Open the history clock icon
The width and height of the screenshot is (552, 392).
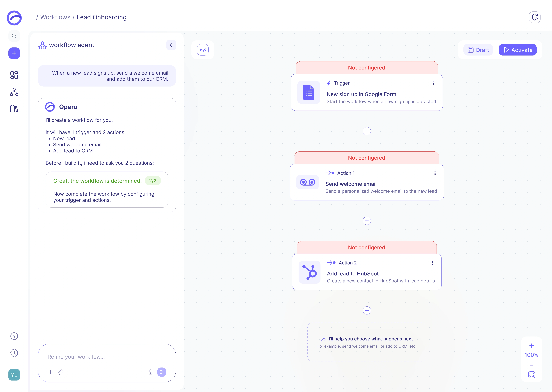(14, 353)
